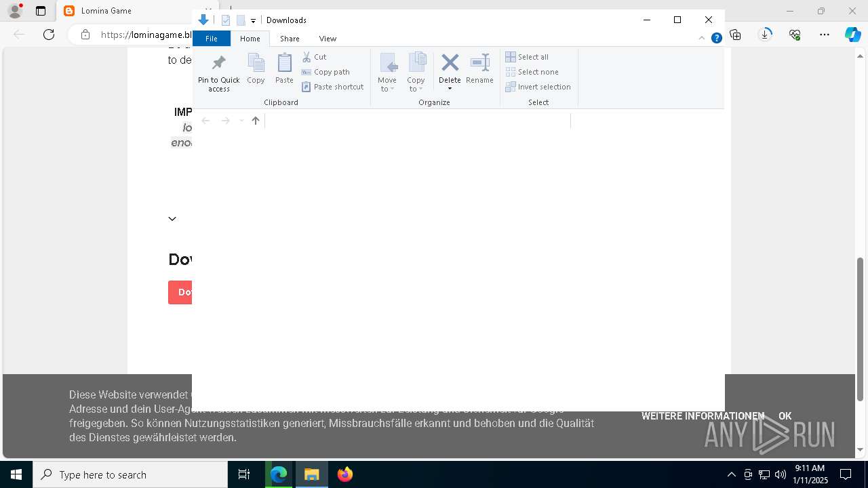Click the Explorer back arrow

point(205,121)
